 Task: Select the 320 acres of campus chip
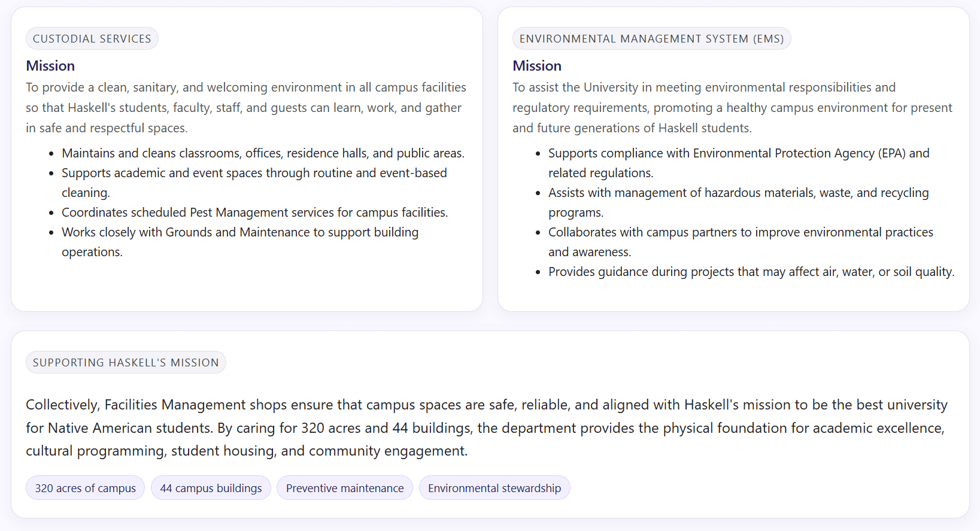[85, 488]
